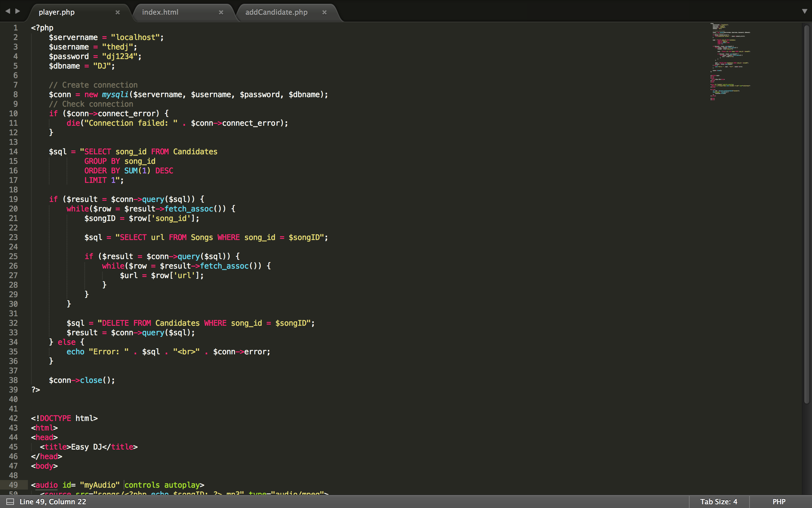Viewport: 812px width, 508px height.
Task: Click "myAudio" id attribute value
Action: tap(100, 485)
